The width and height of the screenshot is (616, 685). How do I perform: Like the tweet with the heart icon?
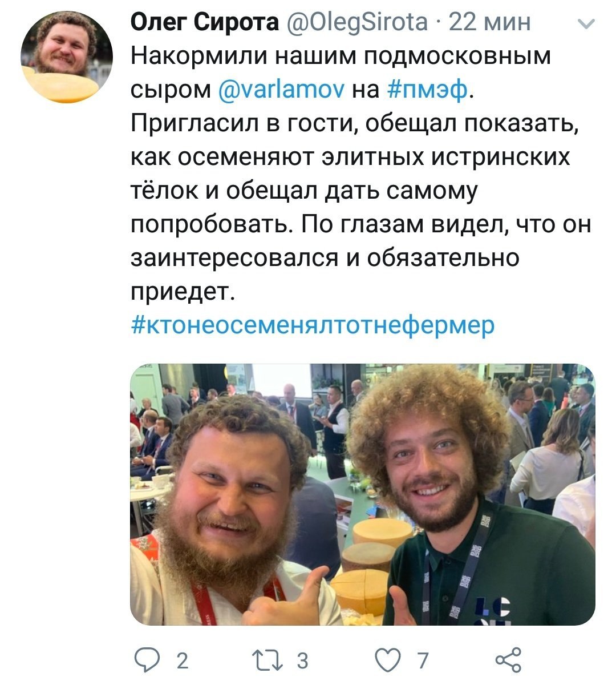390,660
